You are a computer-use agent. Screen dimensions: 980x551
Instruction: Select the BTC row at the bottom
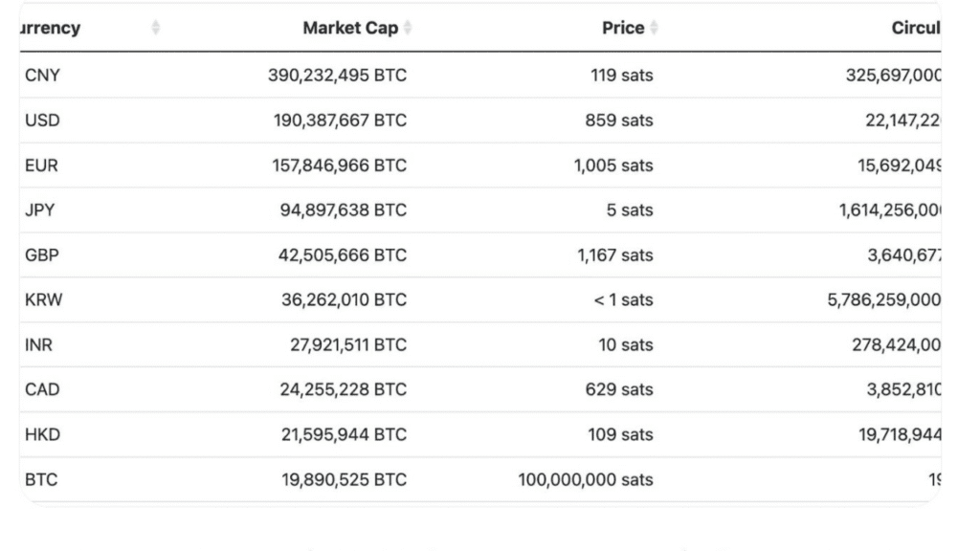[x=38, y=478]
